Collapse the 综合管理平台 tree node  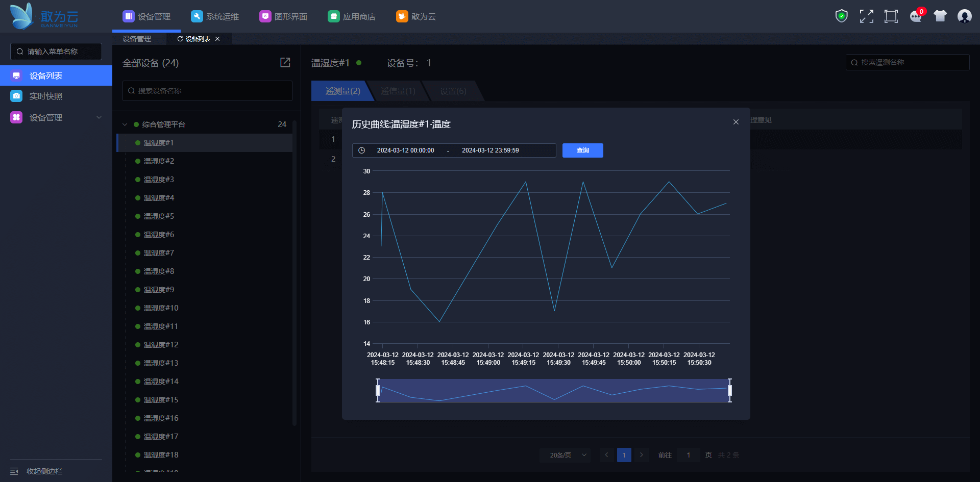click(125, 124)
